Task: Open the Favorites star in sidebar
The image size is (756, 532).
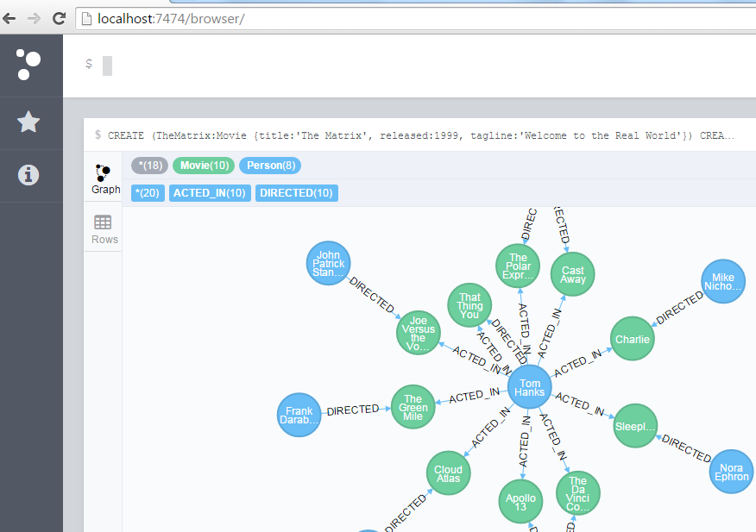Action: point(28,122)
